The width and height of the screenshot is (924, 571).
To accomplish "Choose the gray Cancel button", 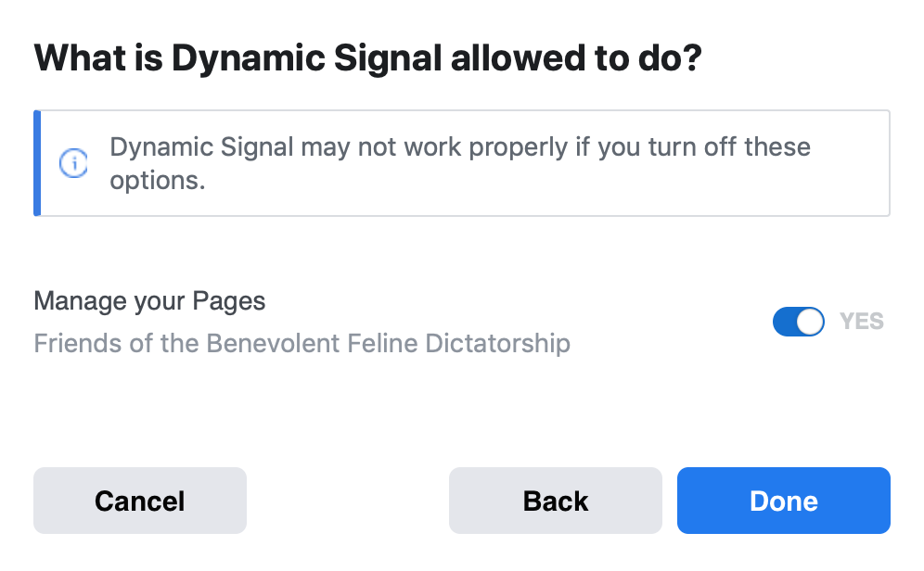I will [140, 501].
